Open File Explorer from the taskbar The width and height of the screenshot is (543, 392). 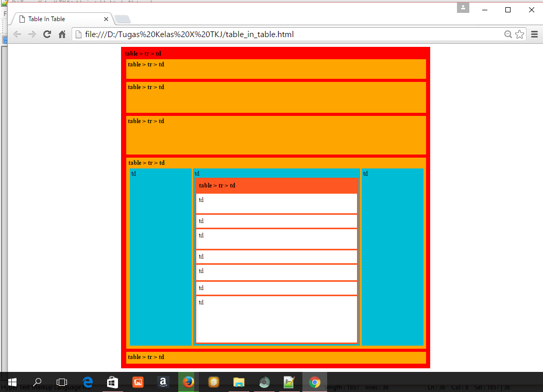(238, 382)
